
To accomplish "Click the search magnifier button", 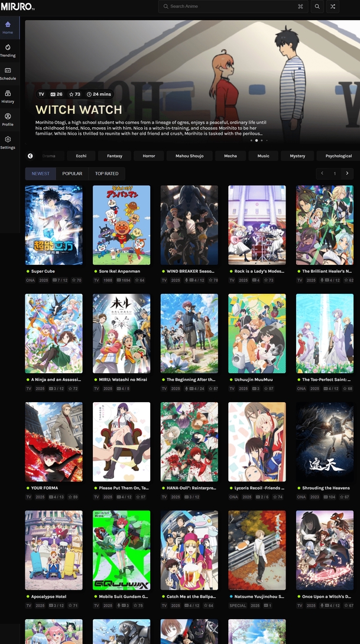I will point(317,6).
